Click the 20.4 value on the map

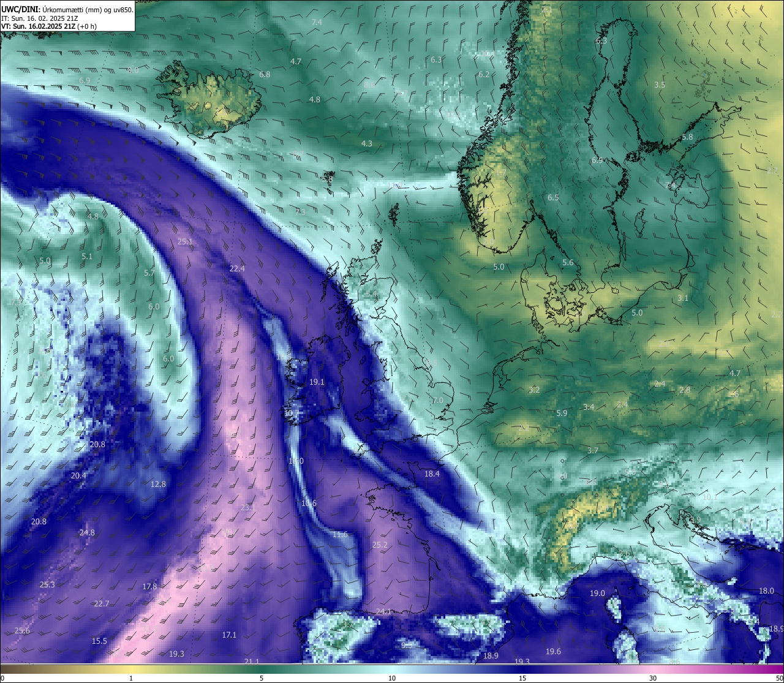click(78, 476)
